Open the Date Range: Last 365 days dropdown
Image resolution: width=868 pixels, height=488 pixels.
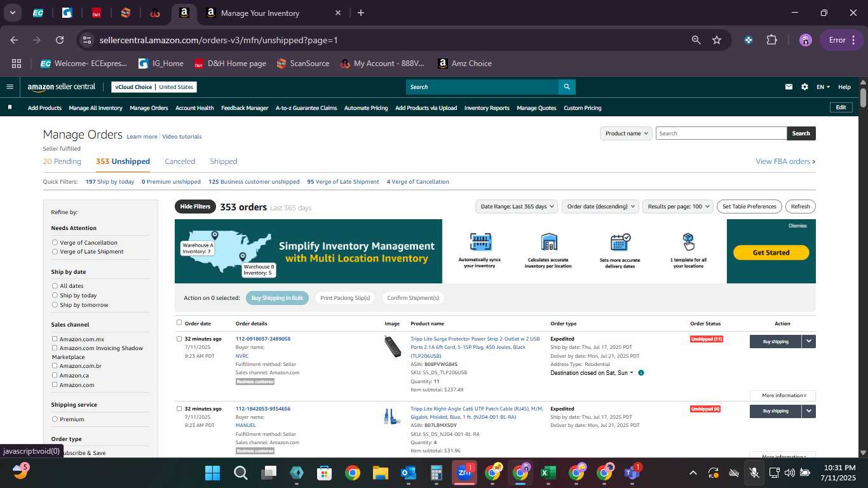517,207
